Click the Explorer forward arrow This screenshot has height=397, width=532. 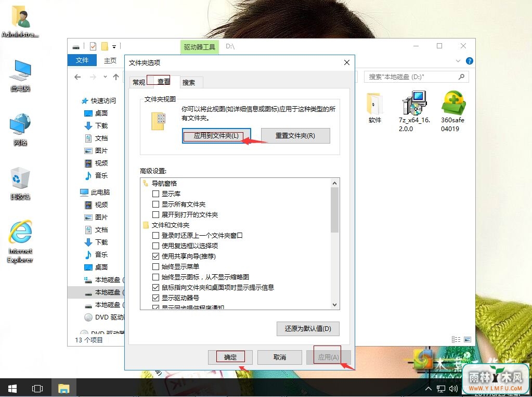coord(93,77)
